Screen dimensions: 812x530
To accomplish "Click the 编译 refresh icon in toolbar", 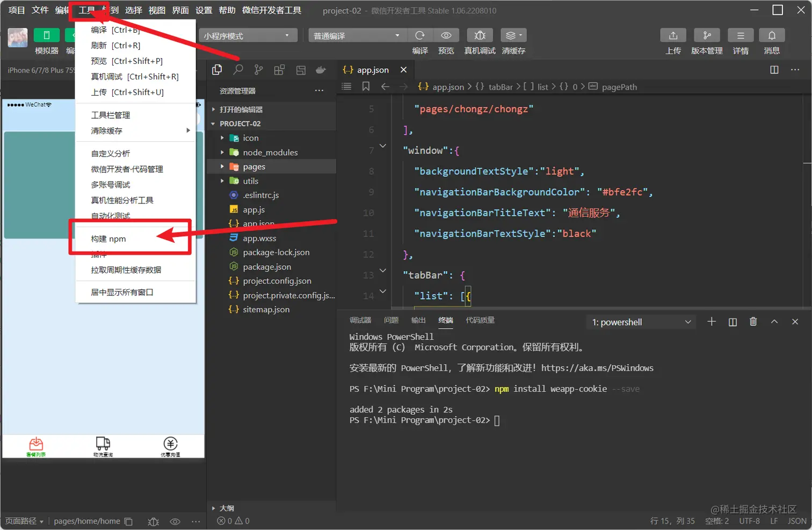I will coord(420,35).
